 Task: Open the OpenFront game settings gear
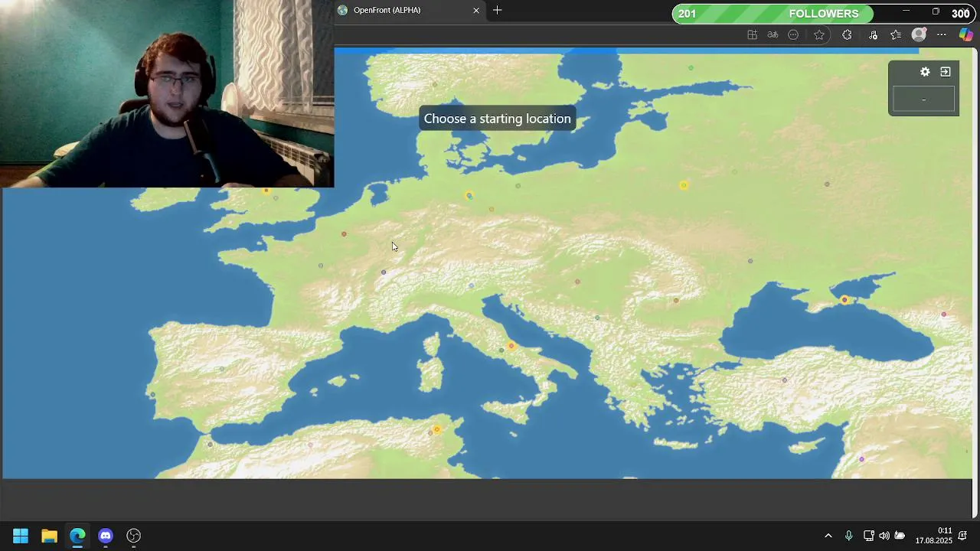(x=925, y=72)
